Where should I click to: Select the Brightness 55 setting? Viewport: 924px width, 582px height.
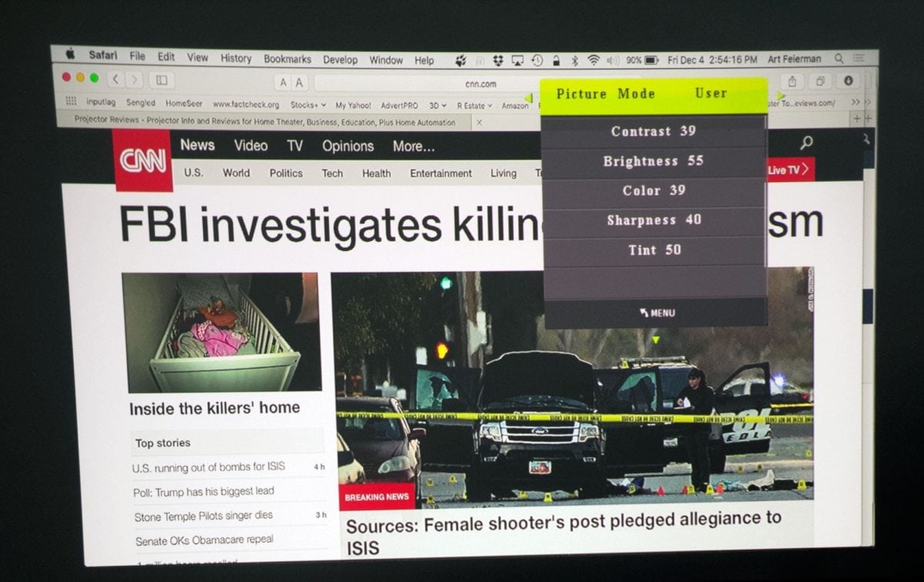click(654, 161)
